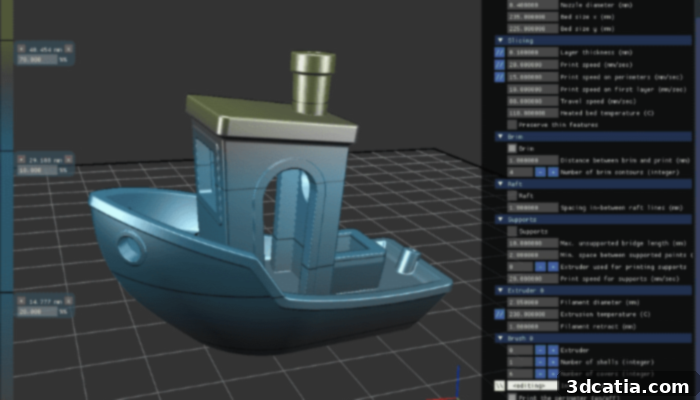The width and height of the screenshot is (700, 400).
Task: Click the X before the 46.454 mm marker
Action: [x=21, y=49]
